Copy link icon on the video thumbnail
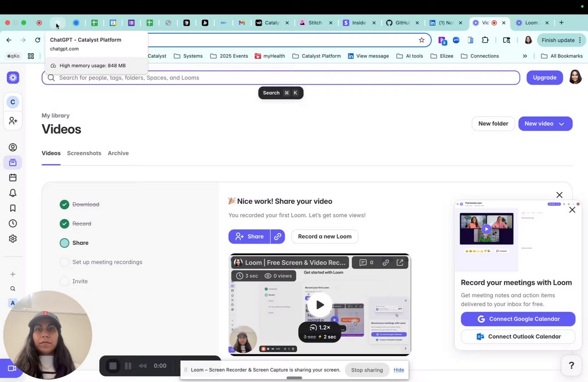Image resolution: width=588 pixels, height=382 pixels. coord(386,263)
